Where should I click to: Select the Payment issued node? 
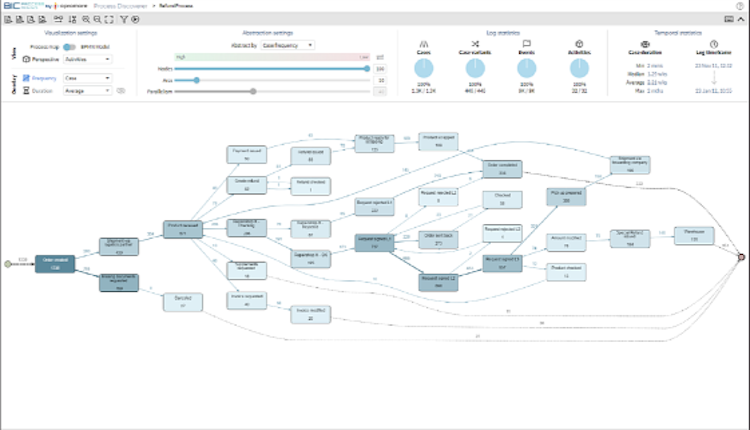[247, 155]
